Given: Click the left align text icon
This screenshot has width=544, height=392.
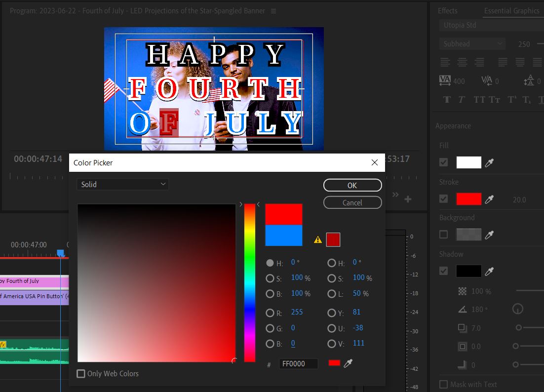Looking at the screenshot, I should click(x=445, y=62).
